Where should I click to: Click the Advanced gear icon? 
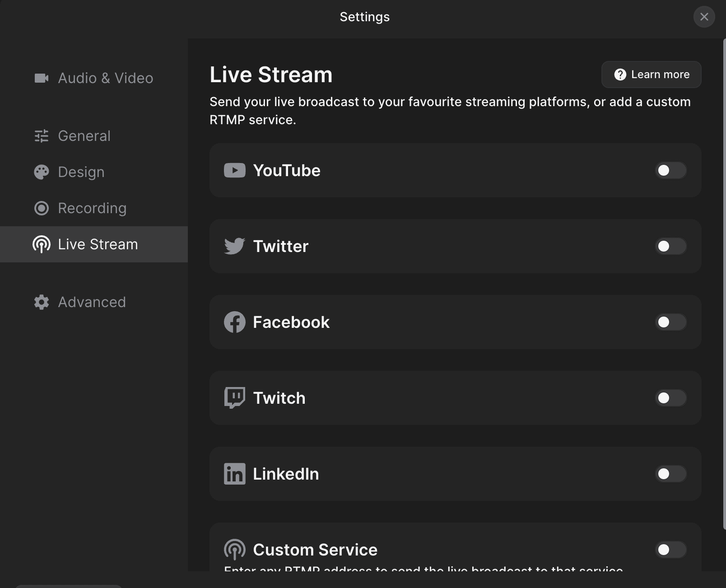pyautogui.click(x=42, y=302)
